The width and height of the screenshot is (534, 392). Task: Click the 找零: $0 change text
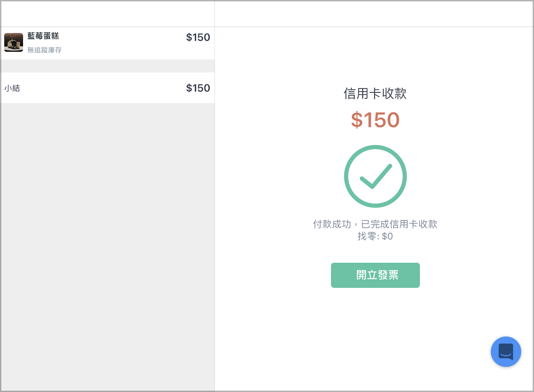point(375,236)
